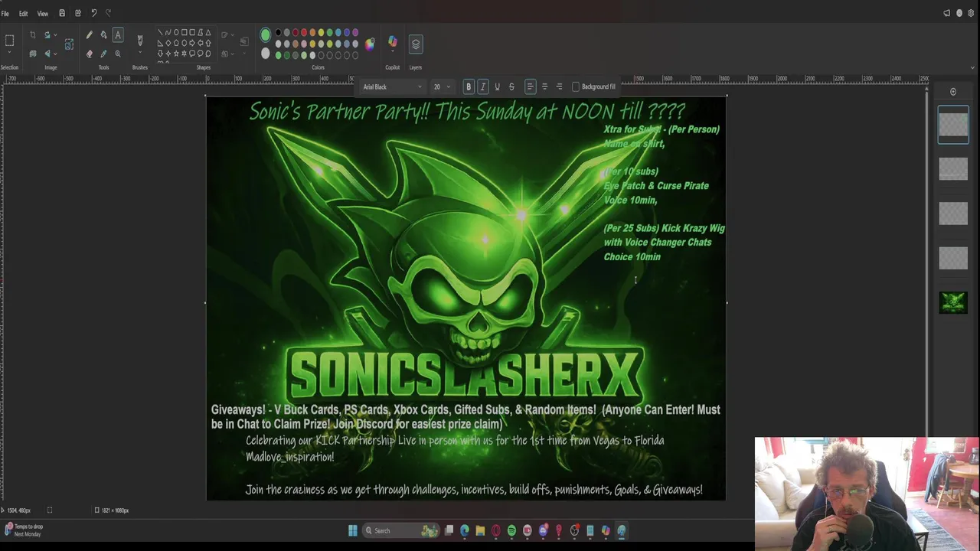Screen dimensions: 980x551
Task: Select the Pencil tool
Action: 89,34
